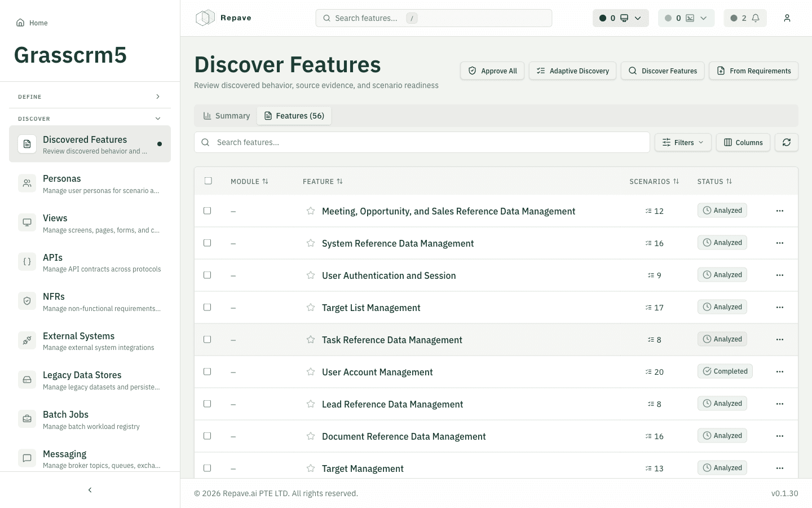This screenshot has width=812, height=508.
Task: Open APIs in the sidebar
Action: pyautogui.click(x=90, y=262)
